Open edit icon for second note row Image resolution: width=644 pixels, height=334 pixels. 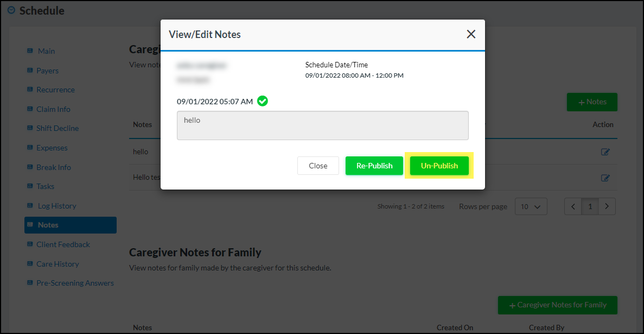point(605,178)
